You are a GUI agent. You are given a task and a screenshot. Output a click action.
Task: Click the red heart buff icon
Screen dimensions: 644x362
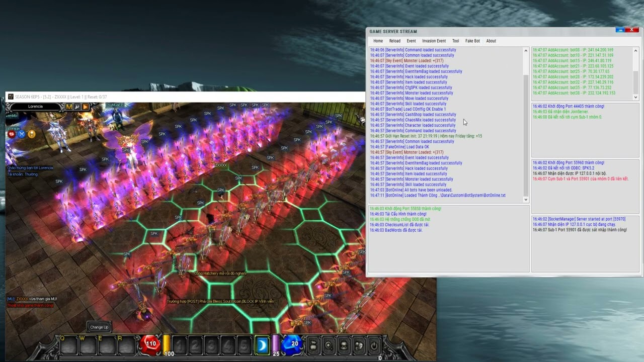coord(12,134)
